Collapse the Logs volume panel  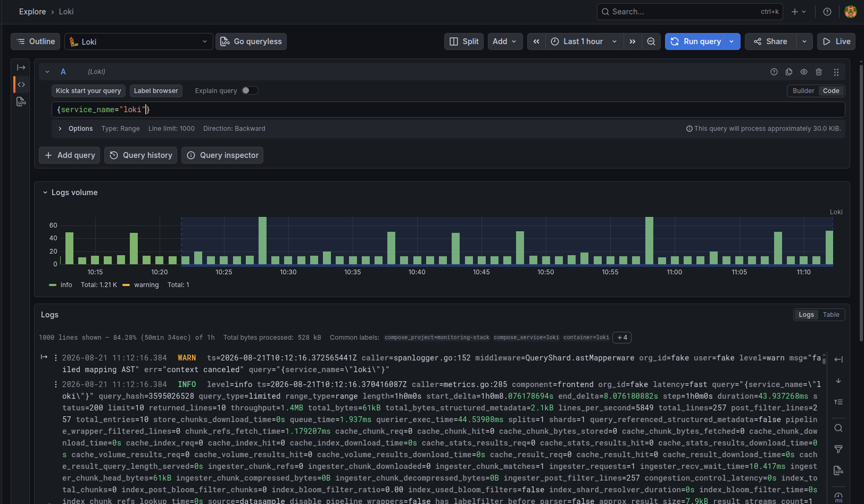[x=70, y=192]
